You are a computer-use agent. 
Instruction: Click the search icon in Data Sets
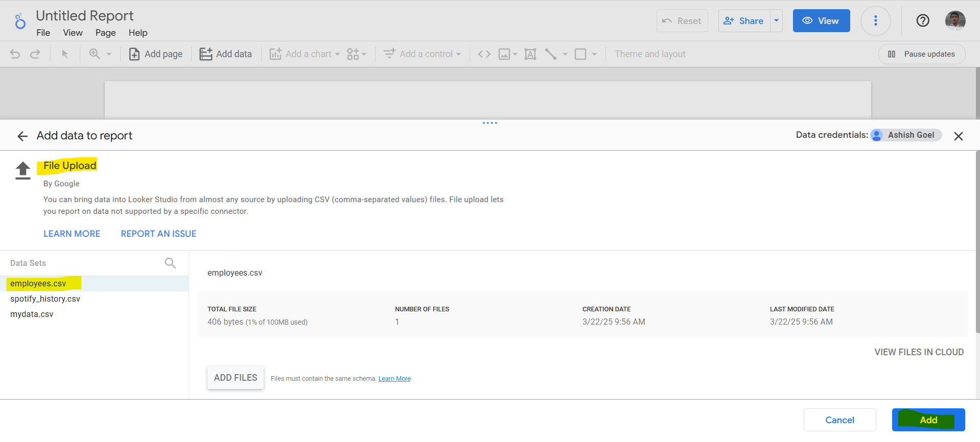[170, 263]
